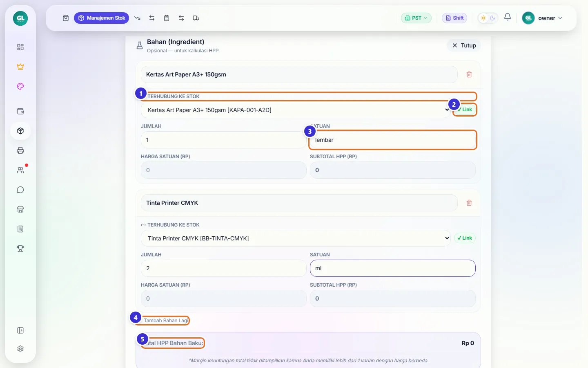The width and height of the screenshot is (588, 368).
Task: Open the wallet icon in sidebar
Action: pyautogui.click(x=20, y=111)
